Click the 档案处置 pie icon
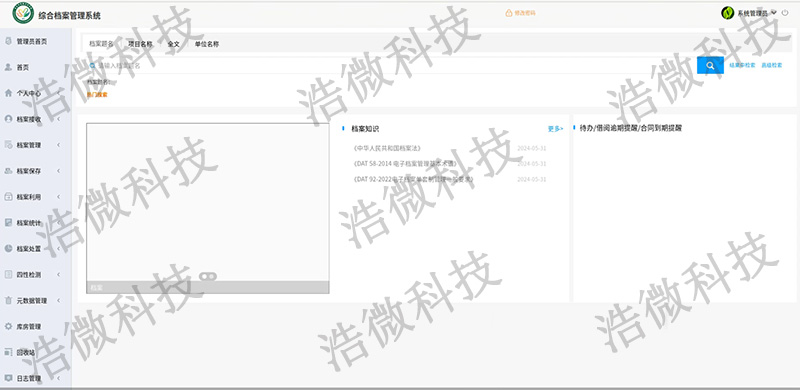800x390 pixels. coord(8,249)
